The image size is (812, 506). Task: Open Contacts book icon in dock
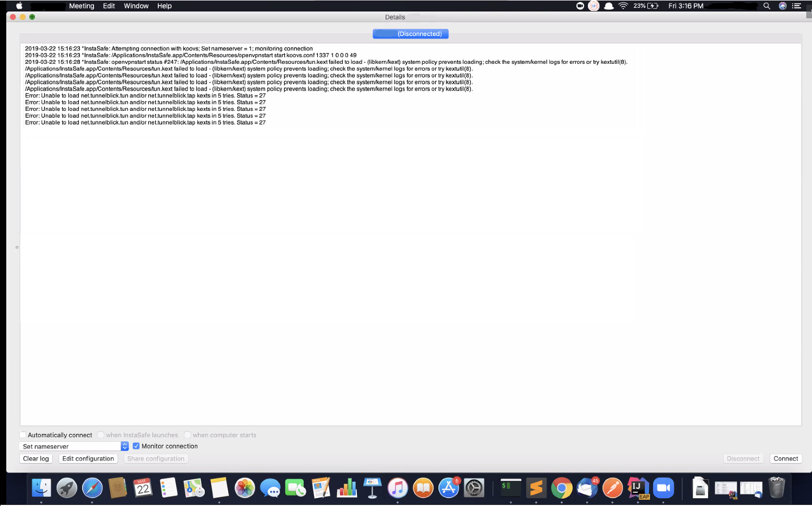pyautogui.click(x=118, y=488)
